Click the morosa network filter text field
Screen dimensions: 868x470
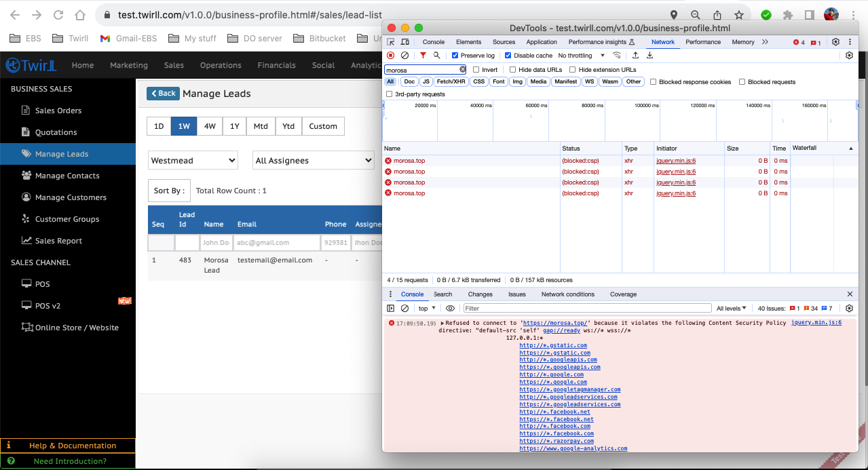point(421,70)
